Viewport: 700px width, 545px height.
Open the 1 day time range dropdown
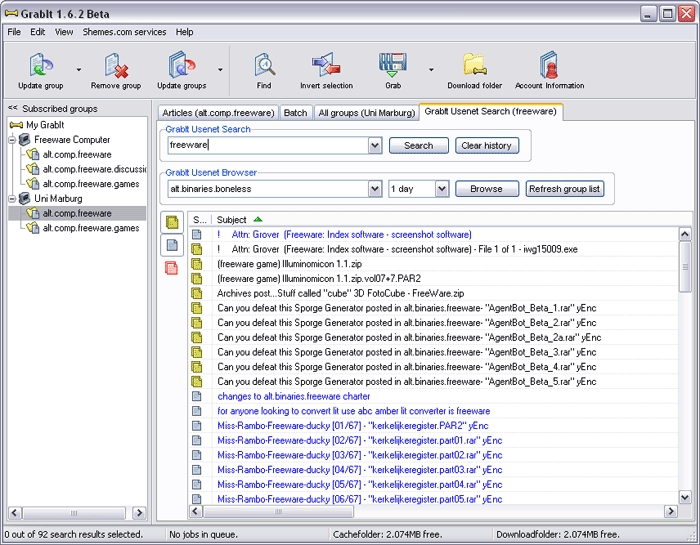click(x=441, y=189)
